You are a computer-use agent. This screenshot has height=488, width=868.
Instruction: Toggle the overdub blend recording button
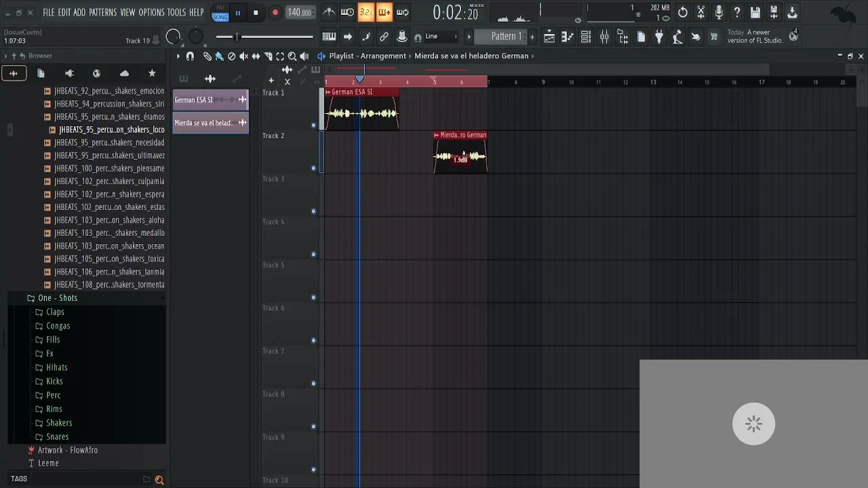[x=384, y=12]
